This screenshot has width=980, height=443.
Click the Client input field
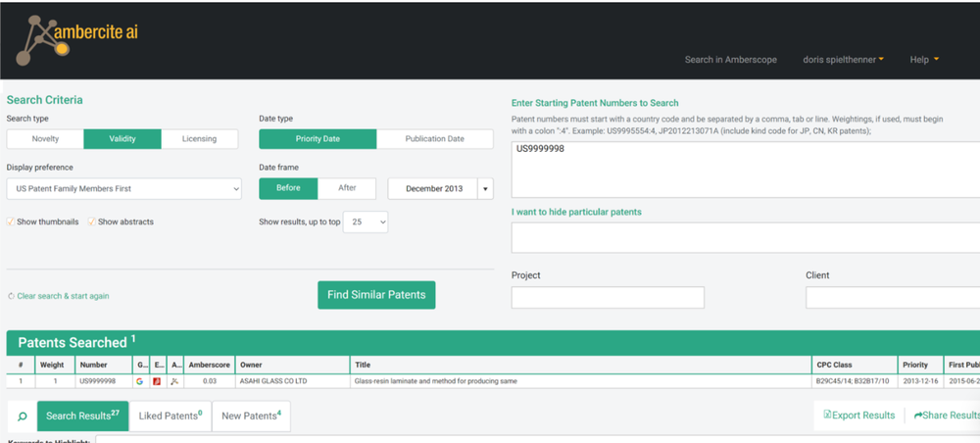(893, 297)
